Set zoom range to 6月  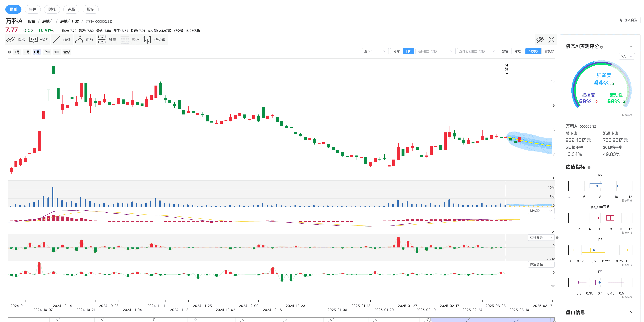point(37,52)
